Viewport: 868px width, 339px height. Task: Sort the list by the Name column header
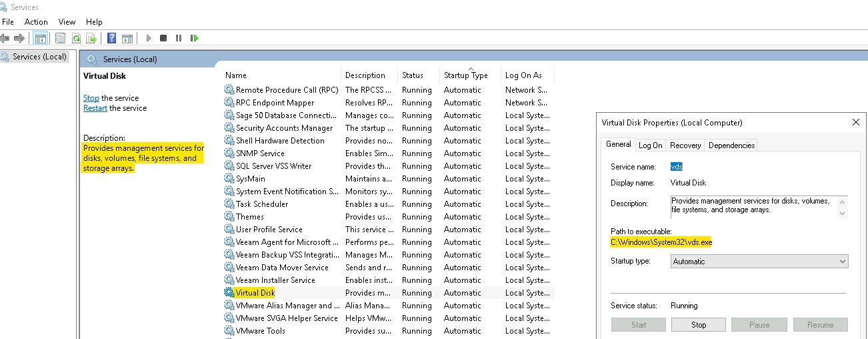click(x=236, y=75)
